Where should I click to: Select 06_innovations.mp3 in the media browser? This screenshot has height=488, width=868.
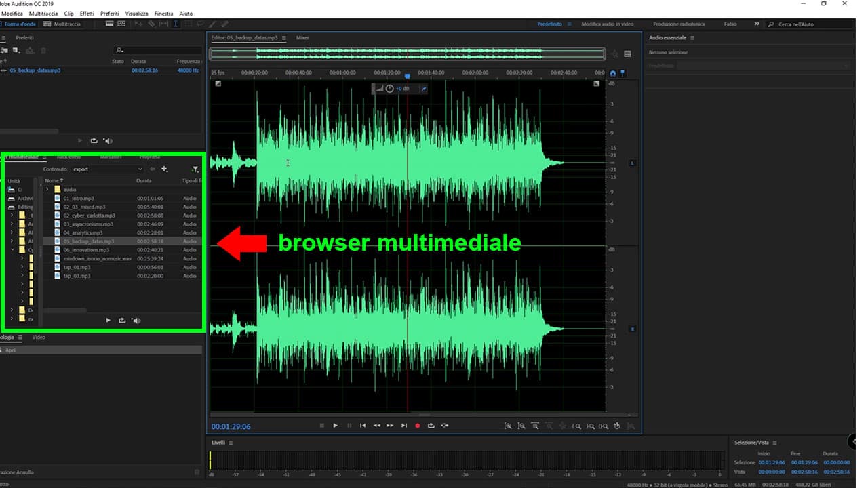[86, 250]
